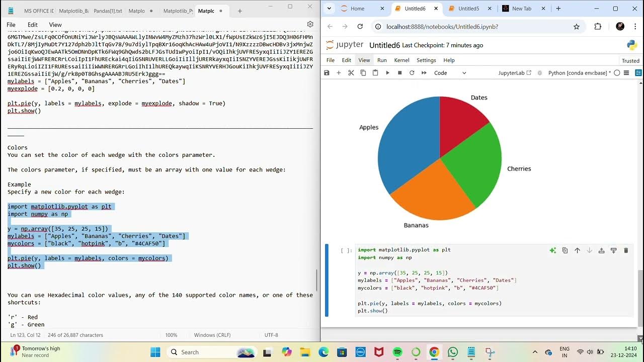The width and height of the screenshot is (644, 362).
Task: Open the Chrome extensions puzzle icon
Action: [598, 27]
